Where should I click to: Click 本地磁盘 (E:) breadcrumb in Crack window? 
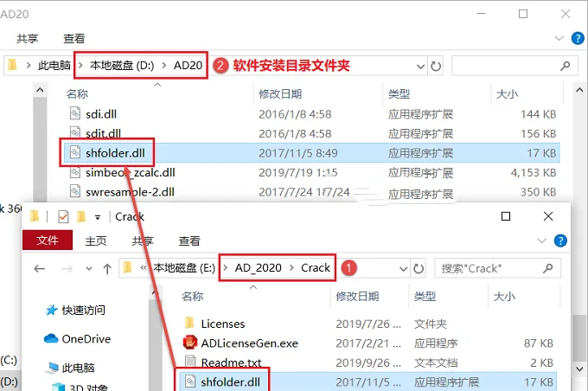click(x=184, y=268)
